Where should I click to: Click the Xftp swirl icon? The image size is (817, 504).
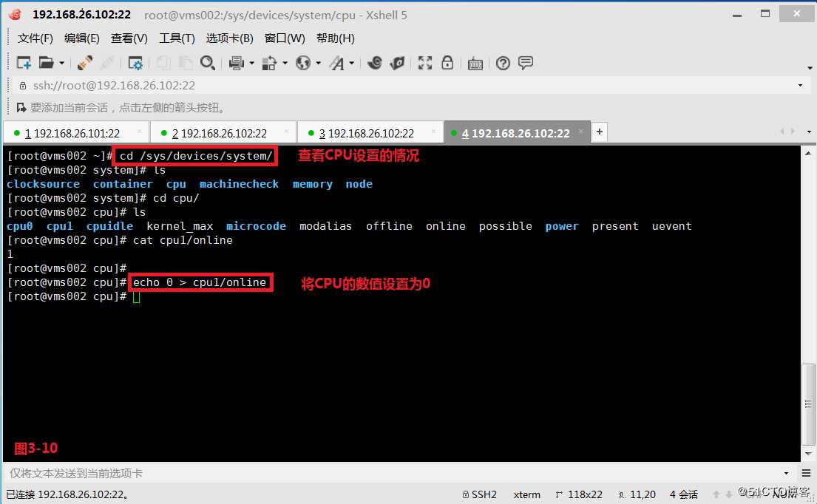(x=374, y=63)
